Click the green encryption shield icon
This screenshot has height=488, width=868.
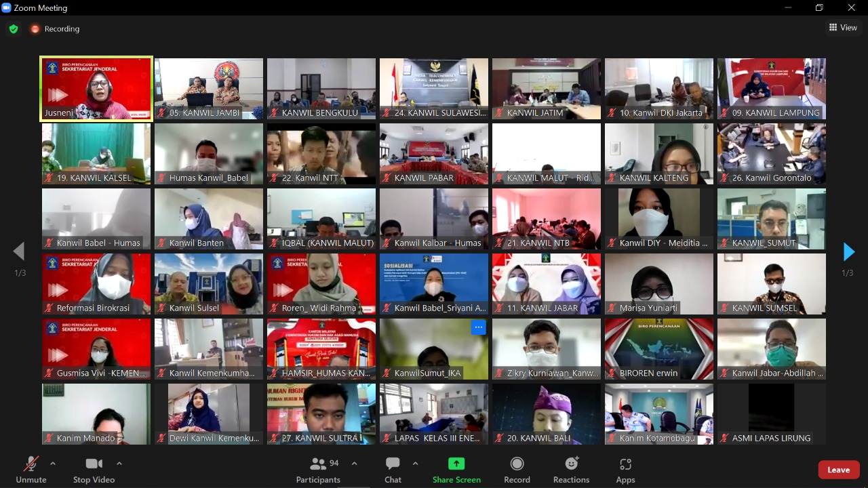pos(14,29)
